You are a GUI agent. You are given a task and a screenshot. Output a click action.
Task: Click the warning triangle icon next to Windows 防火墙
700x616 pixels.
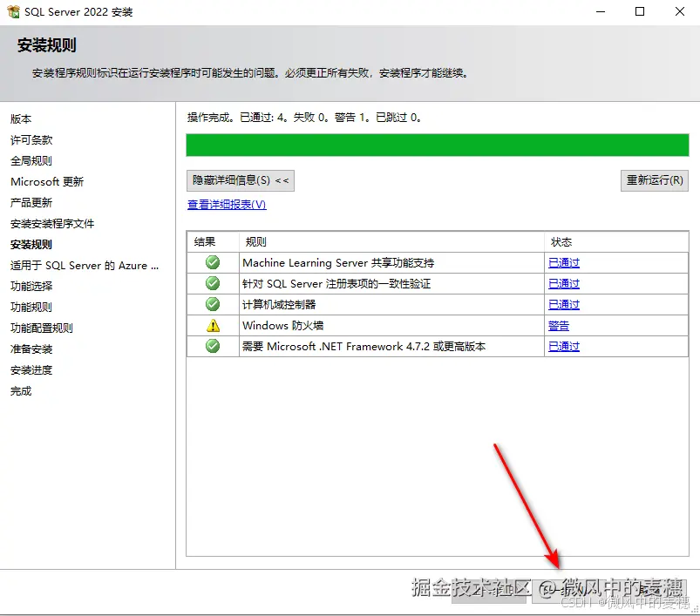coord(214,325)
